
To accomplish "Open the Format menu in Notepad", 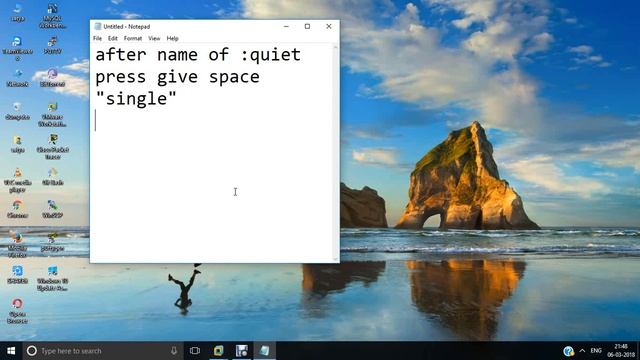I will [x=133, y=38].
